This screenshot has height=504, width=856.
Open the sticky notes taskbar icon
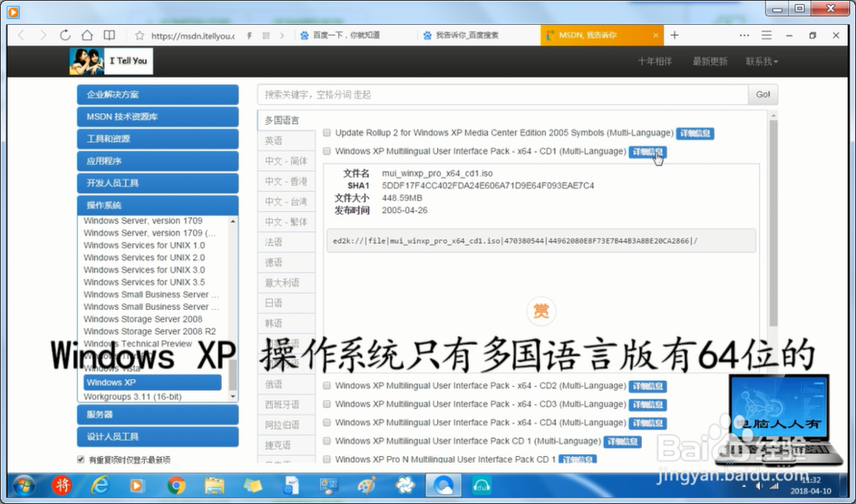pyautogui.click(x=253, y=485)
